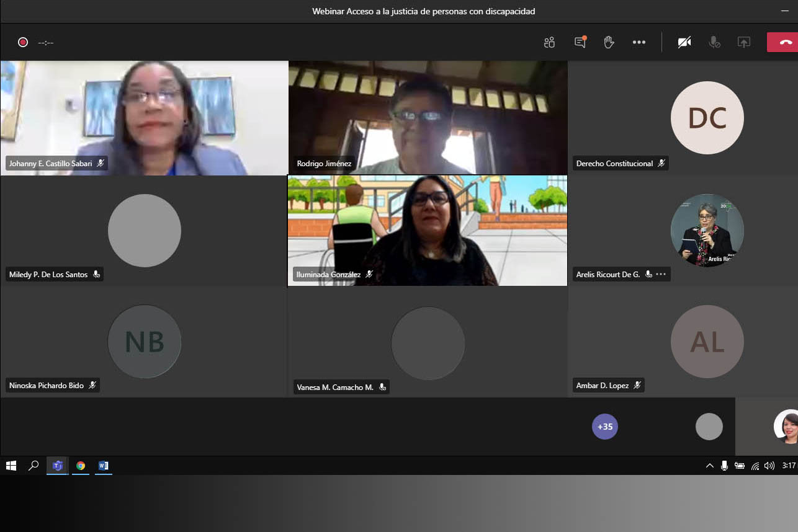The image size is (798, 532).
Task: Expand hidden system tray icons
Action: [x=709, y=466]
